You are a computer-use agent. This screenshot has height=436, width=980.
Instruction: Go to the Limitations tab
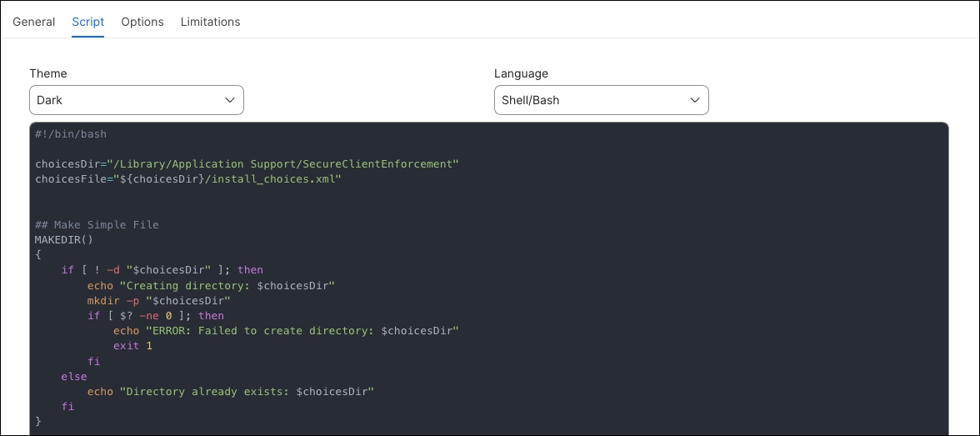point(210,22)
